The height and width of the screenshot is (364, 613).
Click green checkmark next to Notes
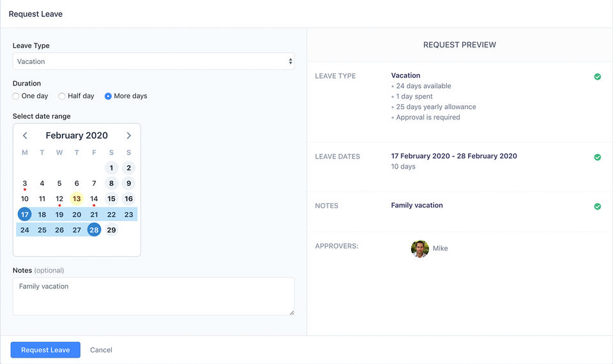(x=597, y=206)
